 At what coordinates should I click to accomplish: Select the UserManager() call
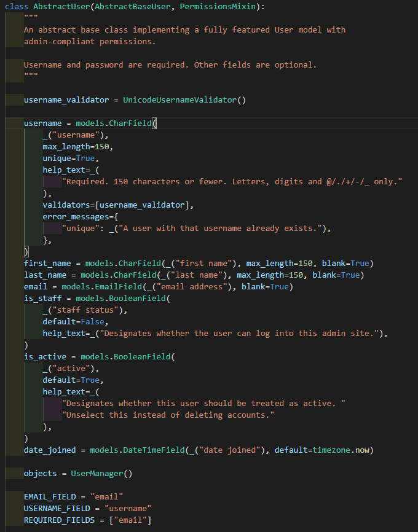pos(101,473)
